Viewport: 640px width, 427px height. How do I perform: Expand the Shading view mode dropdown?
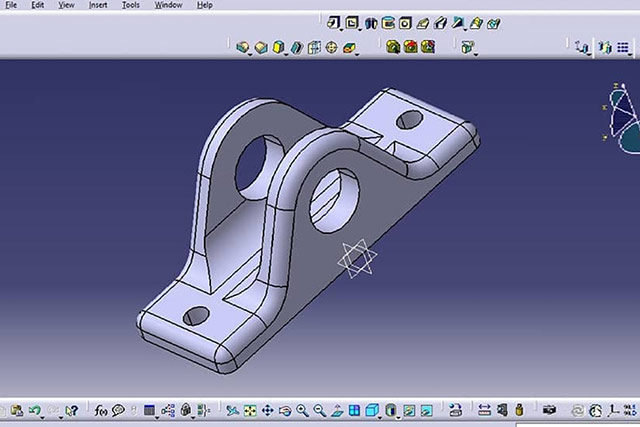398,418
